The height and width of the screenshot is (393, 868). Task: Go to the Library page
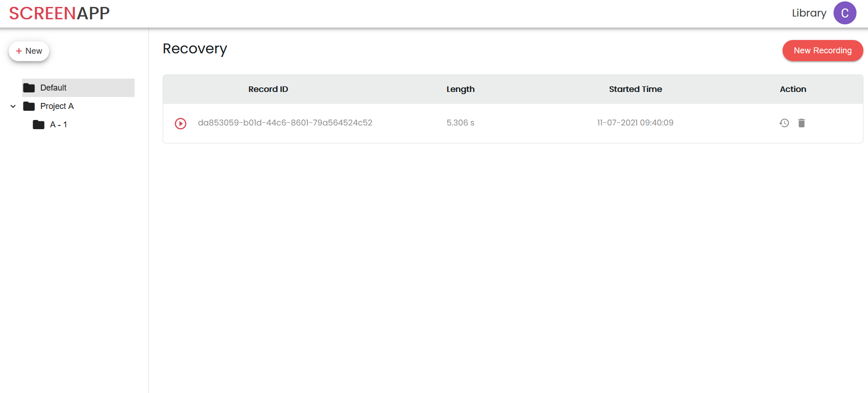(x=809, y=13)
